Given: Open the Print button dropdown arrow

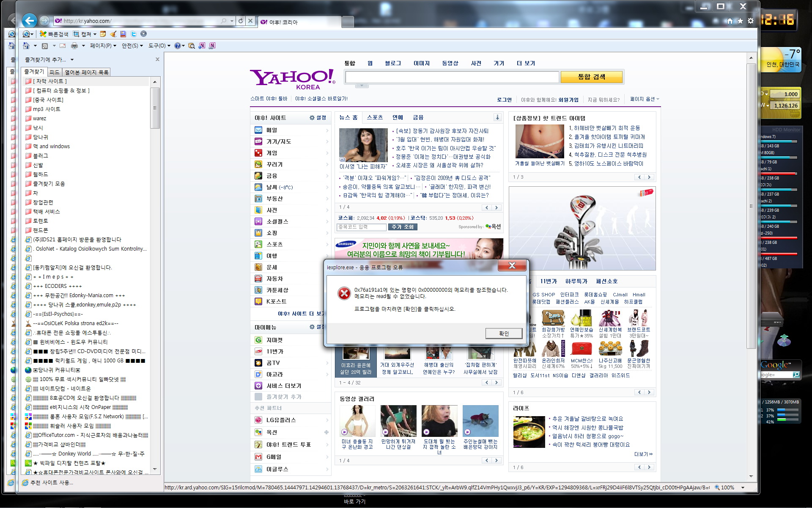Looking at the screenshot, I should click(x=83, y=46).
